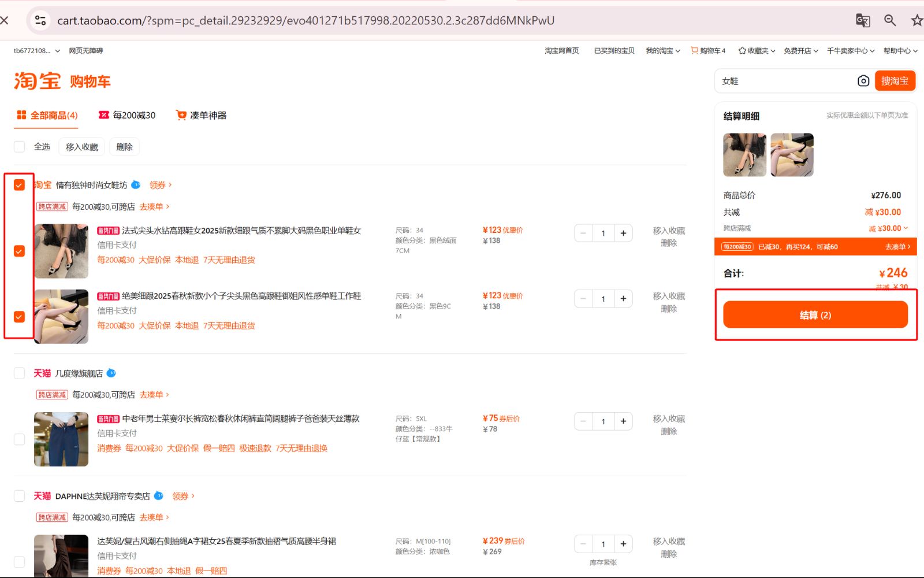Click blue badge icon next to 情有独钟时尚女鞋坊
This screenshot has height=578, width=924.
click(x=136, y=185)
